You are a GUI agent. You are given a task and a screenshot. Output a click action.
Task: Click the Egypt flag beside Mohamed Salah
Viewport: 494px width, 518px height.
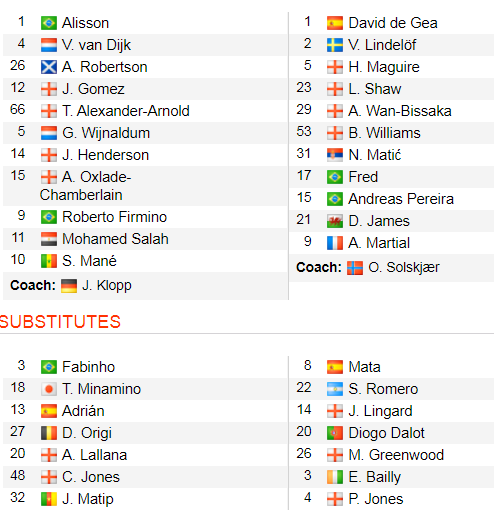coord(49,239)
